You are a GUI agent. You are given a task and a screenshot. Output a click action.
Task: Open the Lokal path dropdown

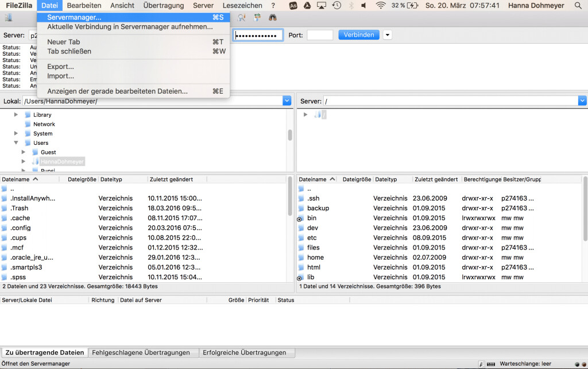pos(287,101)
